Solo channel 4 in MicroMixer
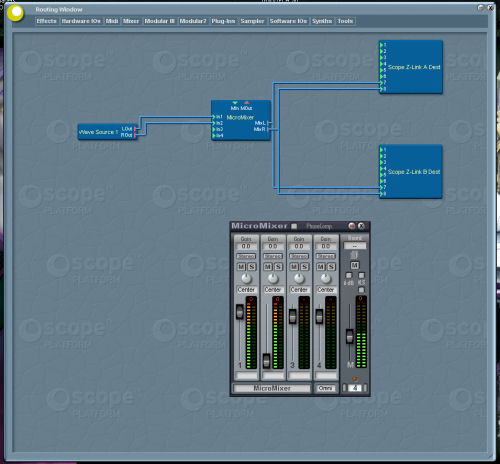Image resolution: width=500 pixels, height=464 pixels. [331, 267]
